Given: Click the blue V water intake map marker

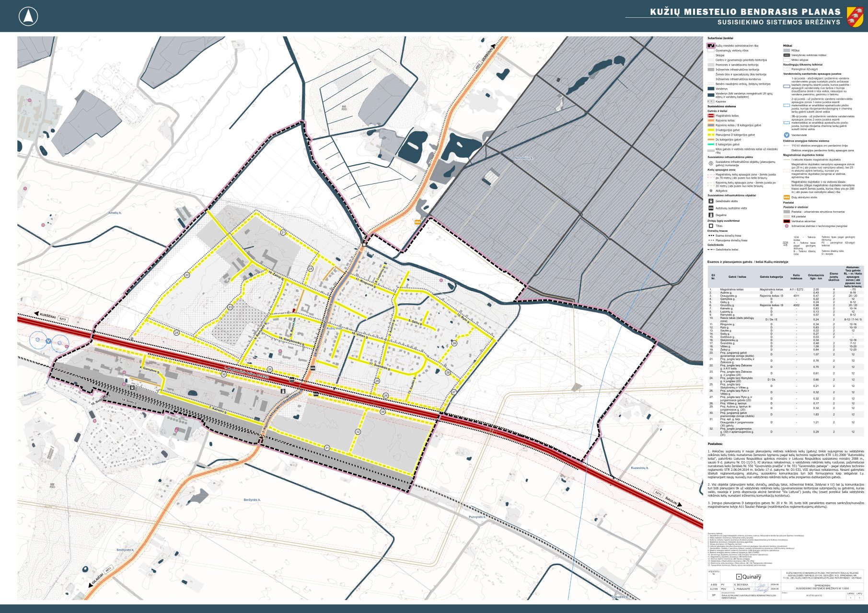Looking at the screenshot, I should pyautogui.click(x=48, y=341).
